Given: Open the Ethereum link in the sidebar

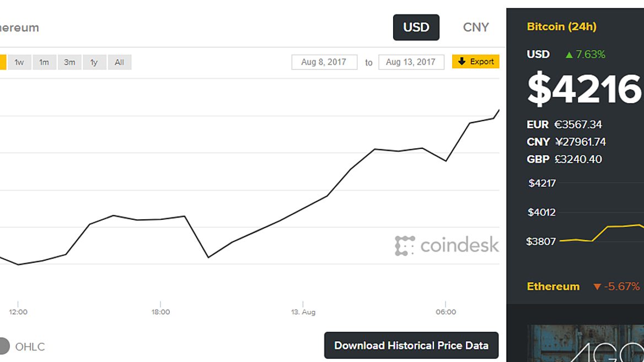Looking at the screenshot, I should pos(553,287).
